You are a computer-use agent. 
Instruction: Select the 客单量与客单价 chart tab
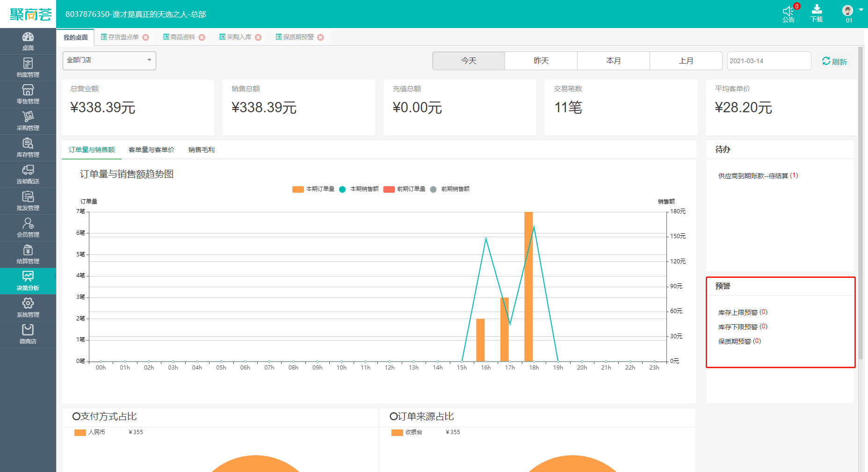[x=152, y=150]
